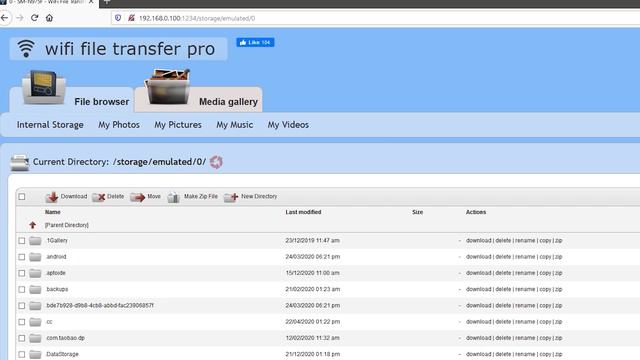Viewport: 640px width, 360px height.
Task: Open My Music in the navigation bar
Action: pyautogui.click(x=235, y=125)
